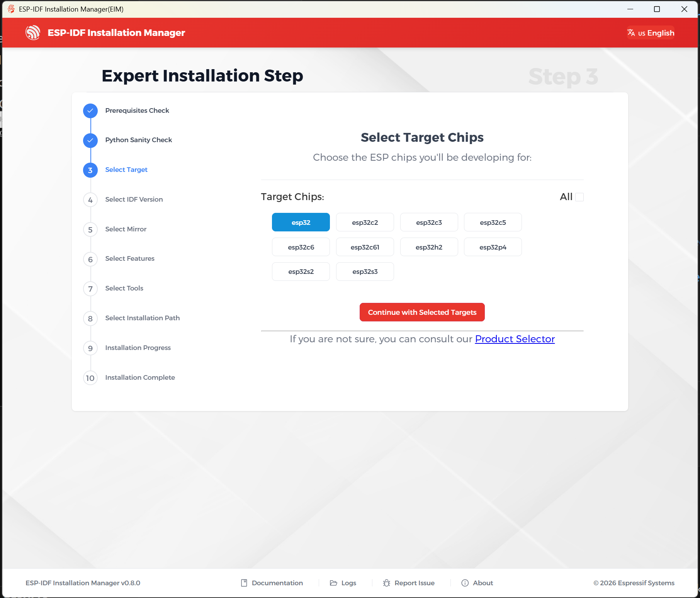Click the step 3 circle icon
The image size is (700, 598).
click(x=90, y=170)
